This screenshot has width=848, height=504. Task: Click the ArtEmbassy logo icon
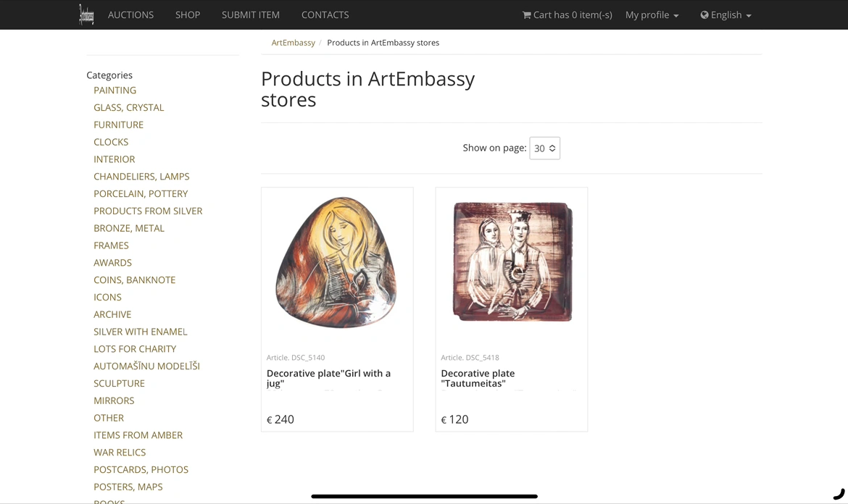click(x=86, y=14)
